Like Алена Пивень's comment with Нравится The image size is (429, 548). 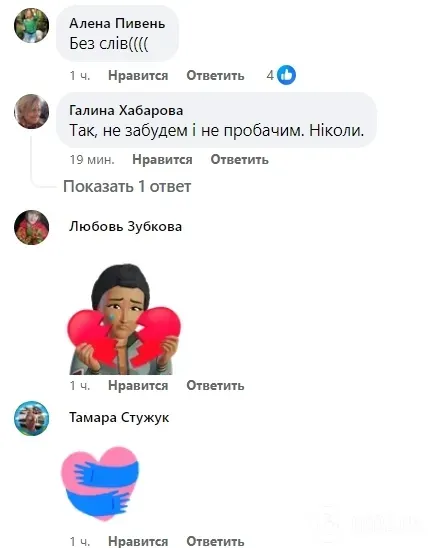pos(138,75)
